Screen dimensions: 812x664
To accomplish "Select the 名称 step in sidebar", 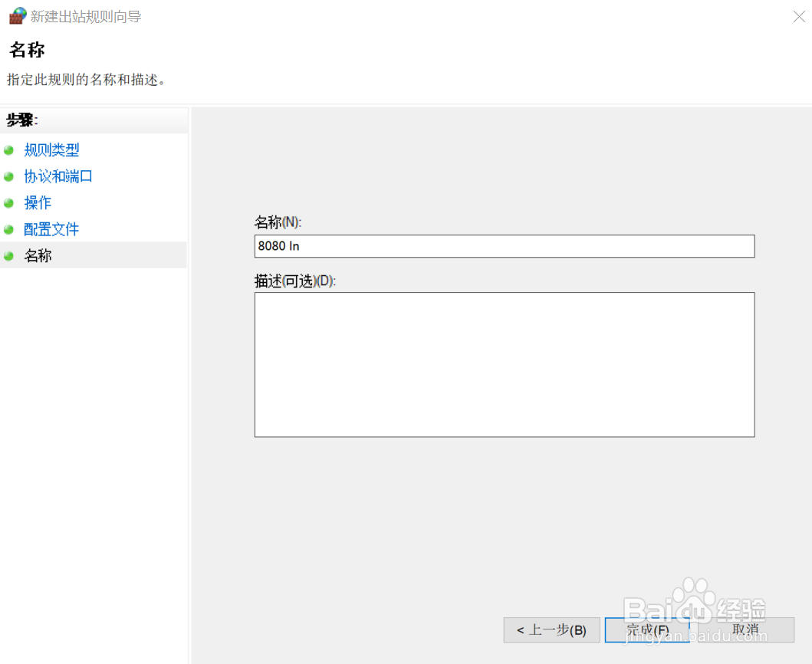I will point(38,255).
